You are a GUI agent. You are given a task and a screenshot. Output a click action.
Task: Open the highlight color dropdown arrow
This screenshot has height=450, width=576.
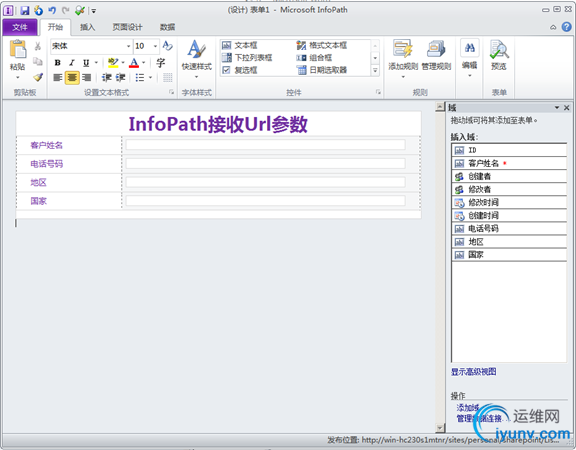(x=123, y=63)
